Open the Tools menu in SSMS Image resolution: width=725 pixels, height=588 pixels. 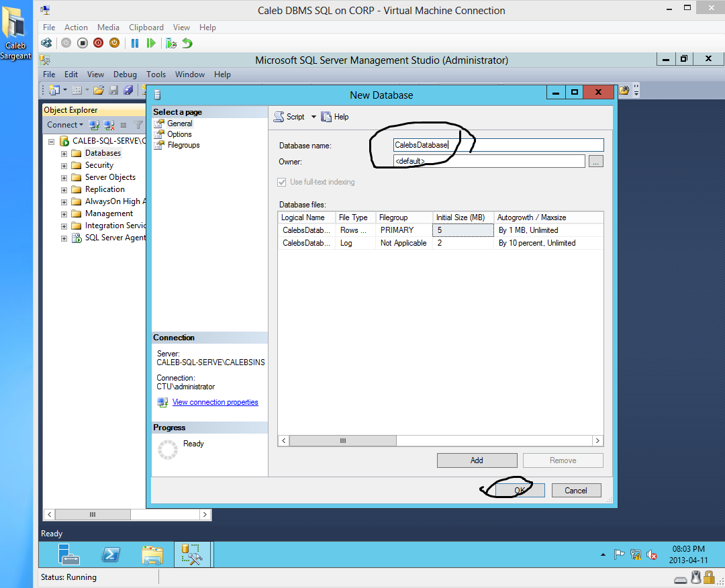click(x=156, y=75)
